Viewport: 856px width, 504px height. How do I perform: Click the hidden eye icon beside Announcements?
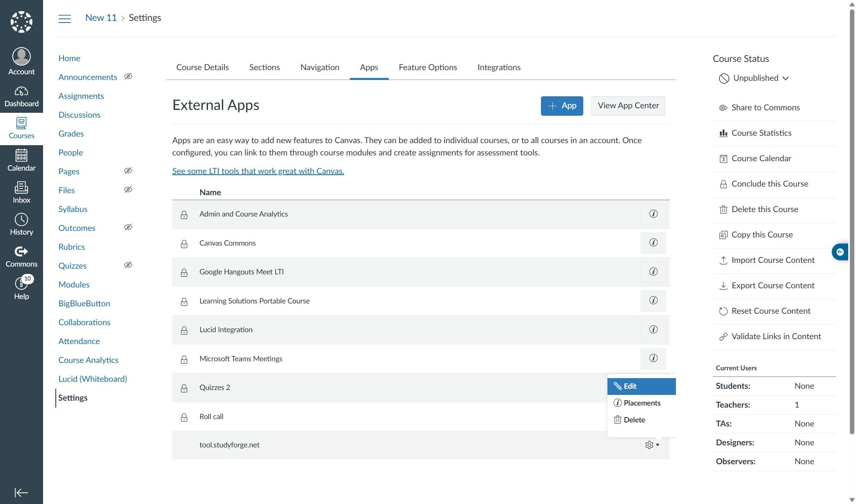pos(128,77)
